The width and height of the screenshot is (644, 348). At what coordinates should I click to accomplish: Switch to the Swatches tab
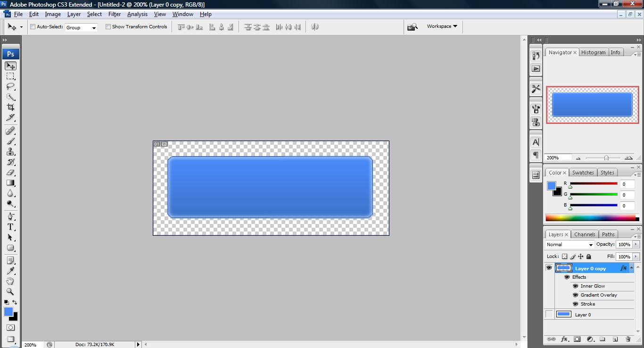pos(583,173)
